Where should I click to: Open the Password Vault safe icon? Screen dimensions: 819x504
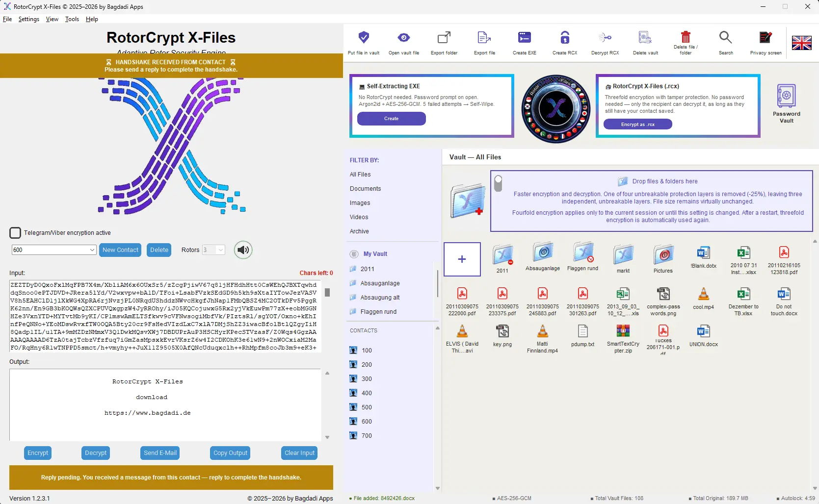[x=786, y=96]
